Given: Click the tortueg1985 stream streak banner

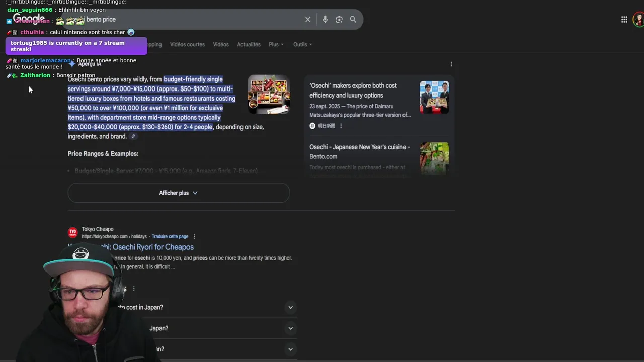Looking at the screenshot, I should [x=76, y=46].
